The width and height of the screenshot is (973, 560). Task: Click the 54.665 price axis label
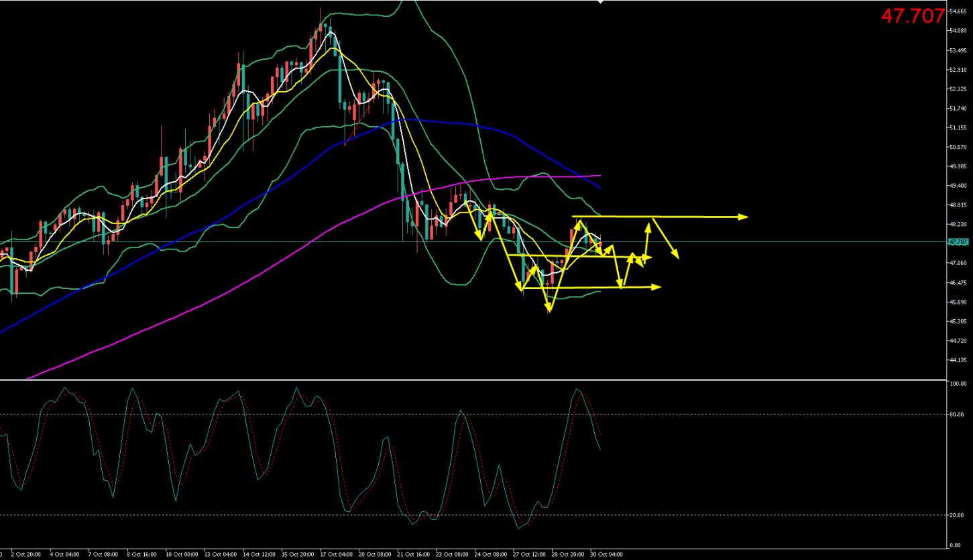(957, 11)
